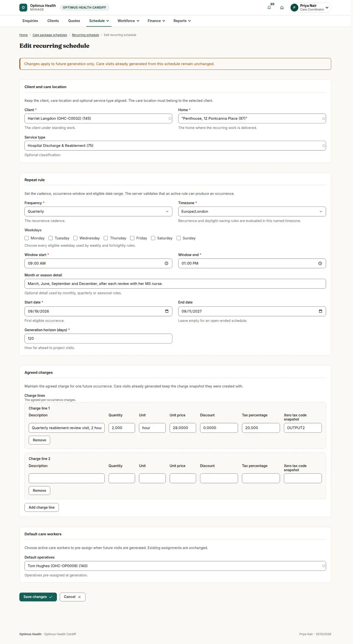The image size is (353, 644).
Task: Select the Saturday checkbox
Action: point(153,238)
